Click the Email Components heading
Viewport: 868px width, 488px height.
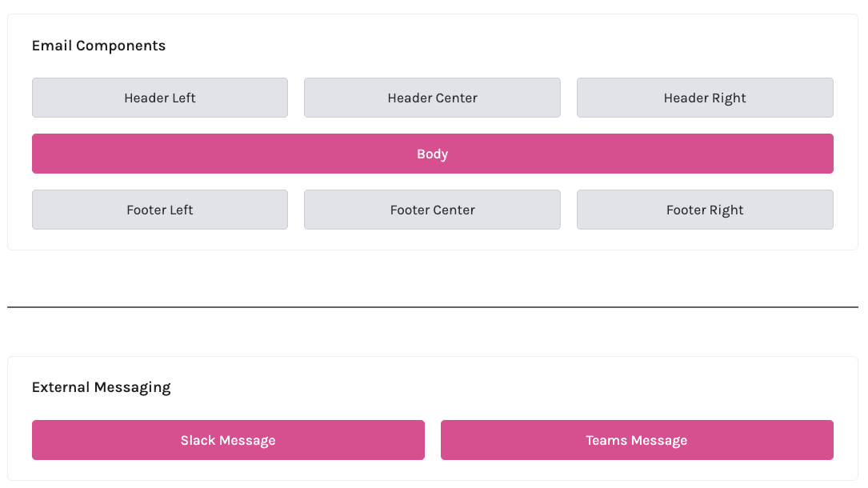click(98, 46)
